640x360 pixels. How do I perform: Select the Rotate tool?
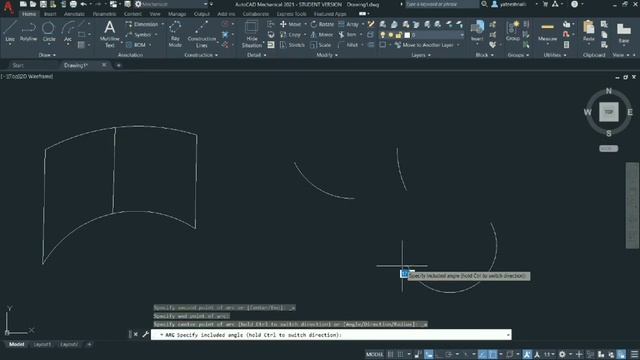click(322, 24)
